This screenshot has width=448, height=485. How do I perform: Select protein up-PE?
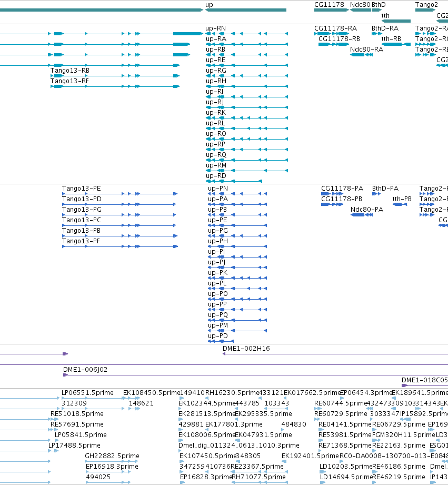237,225
